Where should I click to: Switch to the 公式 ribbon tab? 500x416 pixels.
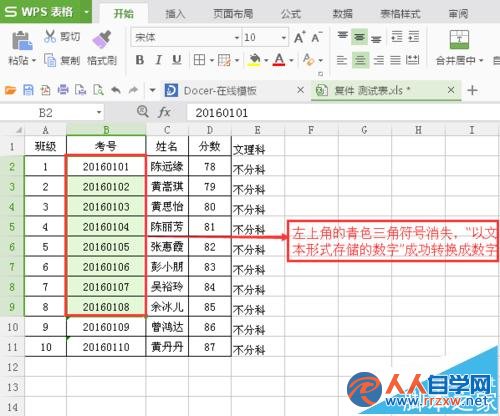click(291, 14)
